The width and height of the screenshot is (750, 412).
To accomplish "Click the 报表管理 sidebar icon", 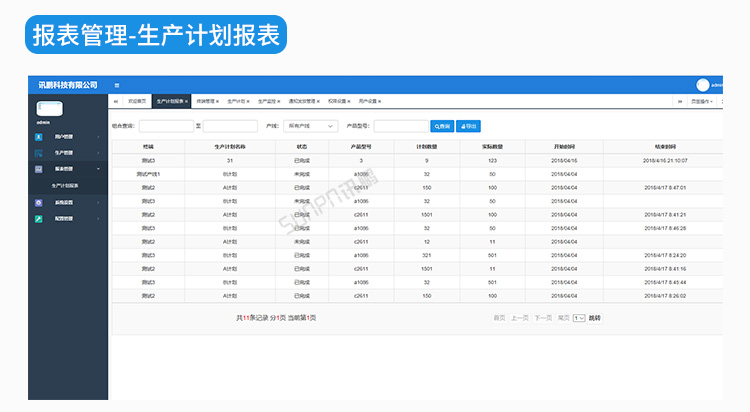I will 38,169.
